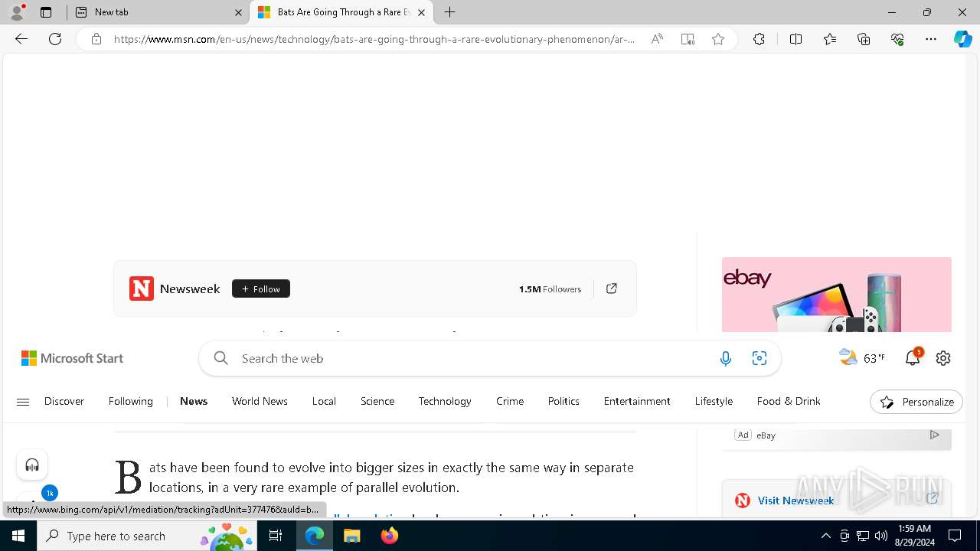This screenshot has height=551, width=980.
Task: Refresh the page
Action: pyautogui.click(x=55, y=39)
